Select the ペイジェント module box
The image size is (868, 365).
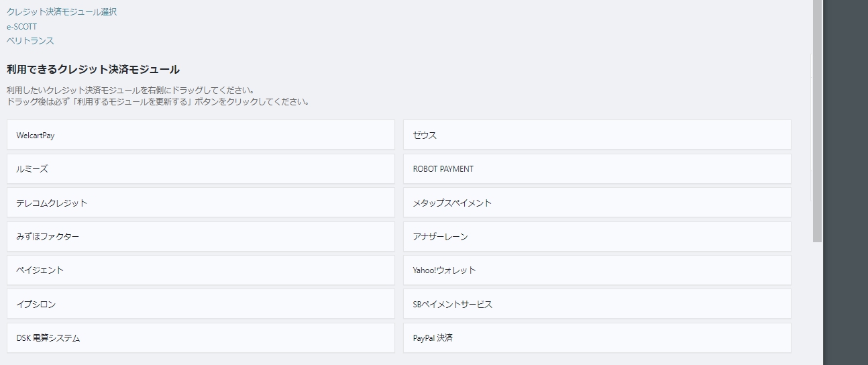point(201,270)
